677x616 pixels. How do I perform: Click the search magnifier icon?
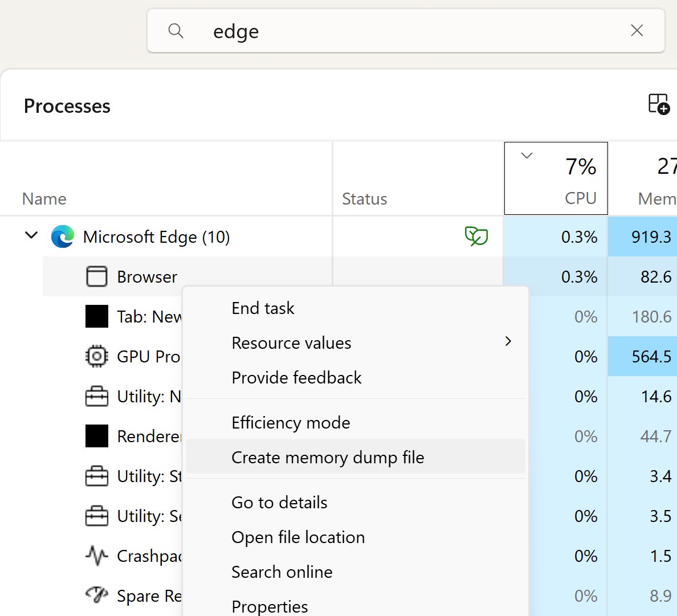click(176, 31)
